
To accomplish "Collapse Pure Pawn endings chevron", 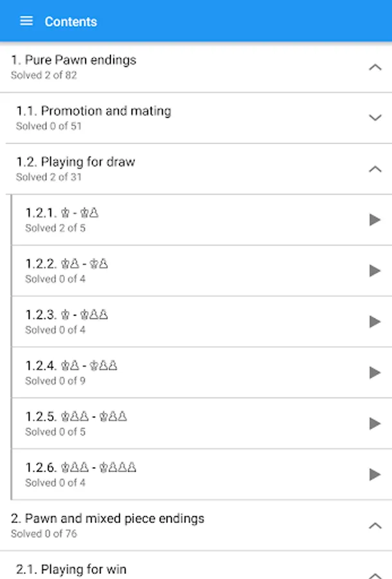I will [375, 67].
